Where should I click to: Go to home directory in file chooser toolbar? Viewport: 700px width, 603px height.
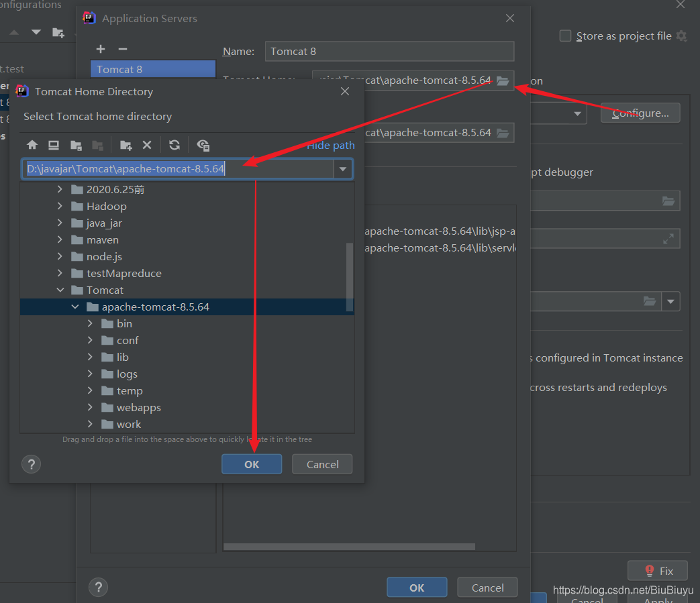click(x=32, y=145)
